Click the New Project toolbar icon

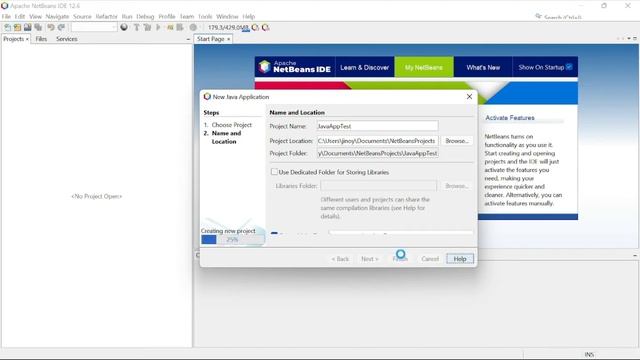coord(18,27)
